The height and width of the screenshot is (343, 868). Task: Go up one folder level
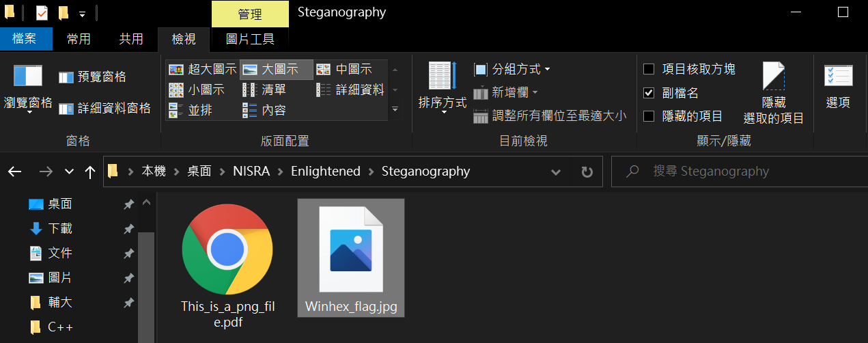[89, 171]
